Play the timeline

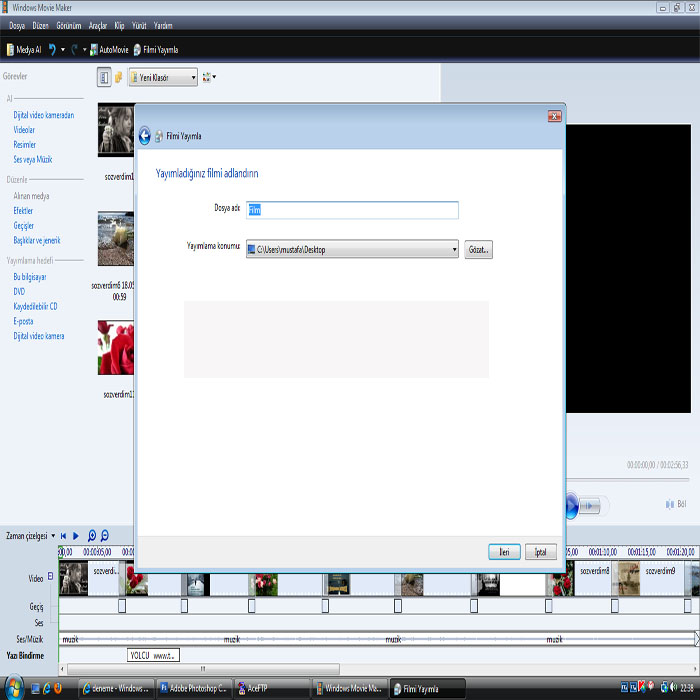tap(76, 536)
